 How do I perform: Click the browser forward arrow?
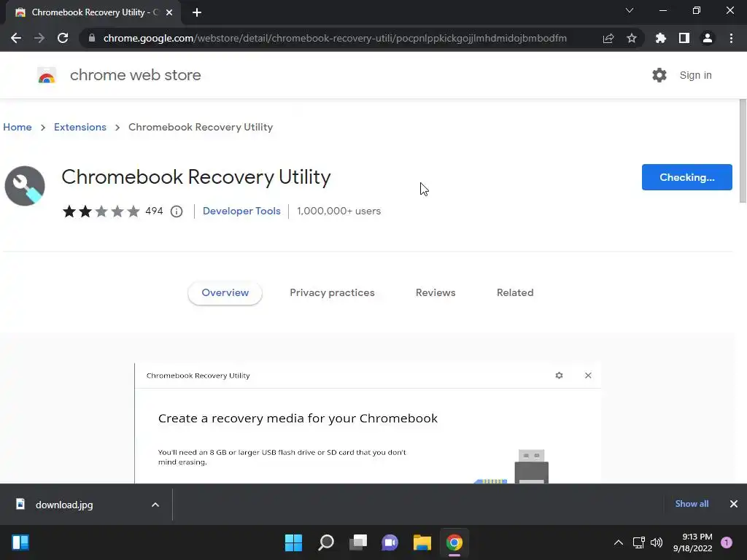(39, 38)
